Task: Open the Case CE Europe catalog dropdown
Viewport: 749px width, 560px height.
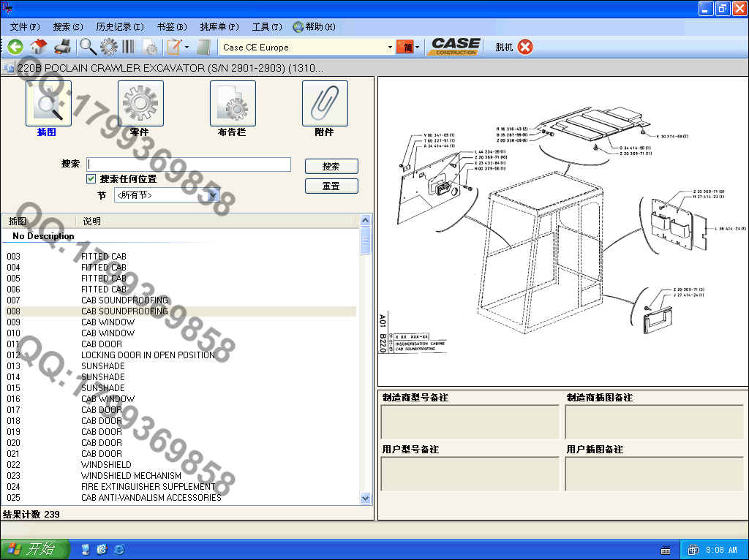Action: coord(389,48)
